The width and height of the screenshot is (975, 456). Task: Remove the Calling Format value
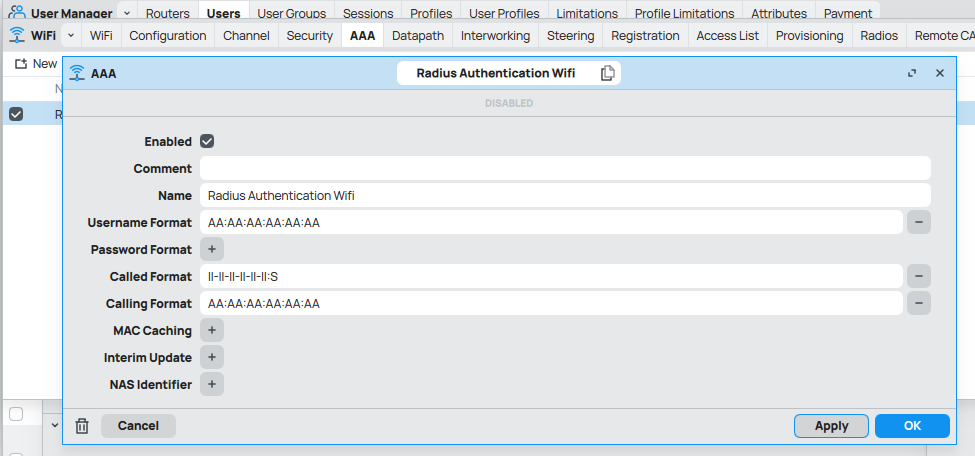pos(919,303)
